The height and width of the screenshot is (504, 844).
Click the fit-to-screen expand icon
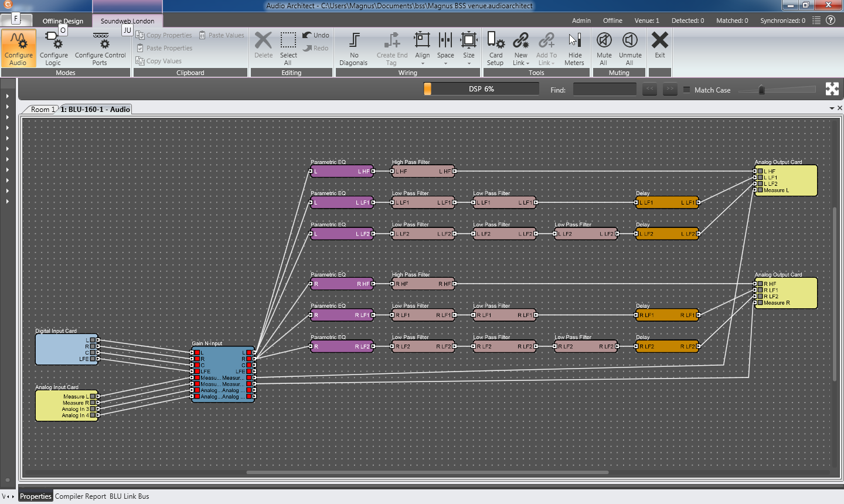pyautogui.click(x=832, y=89)
